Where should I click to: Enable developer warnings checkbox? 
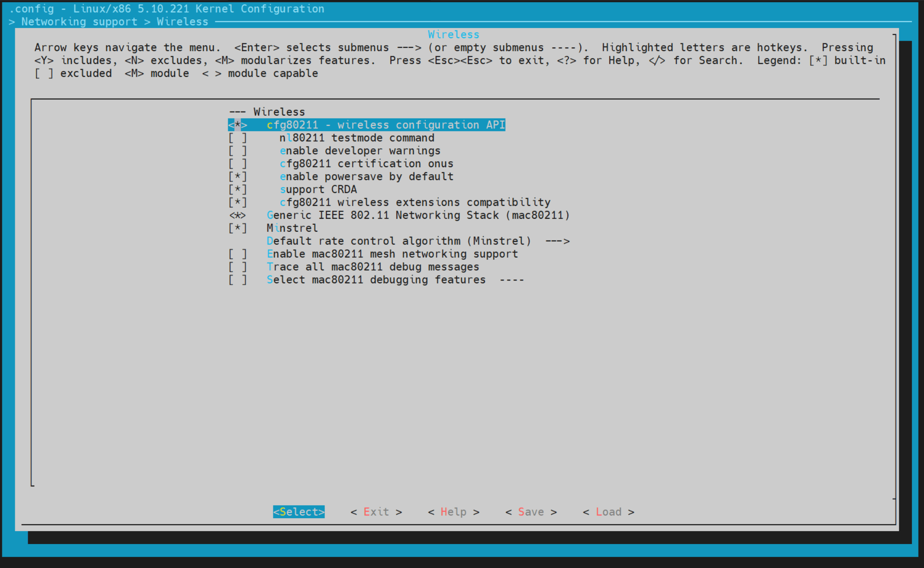[237, 151]
